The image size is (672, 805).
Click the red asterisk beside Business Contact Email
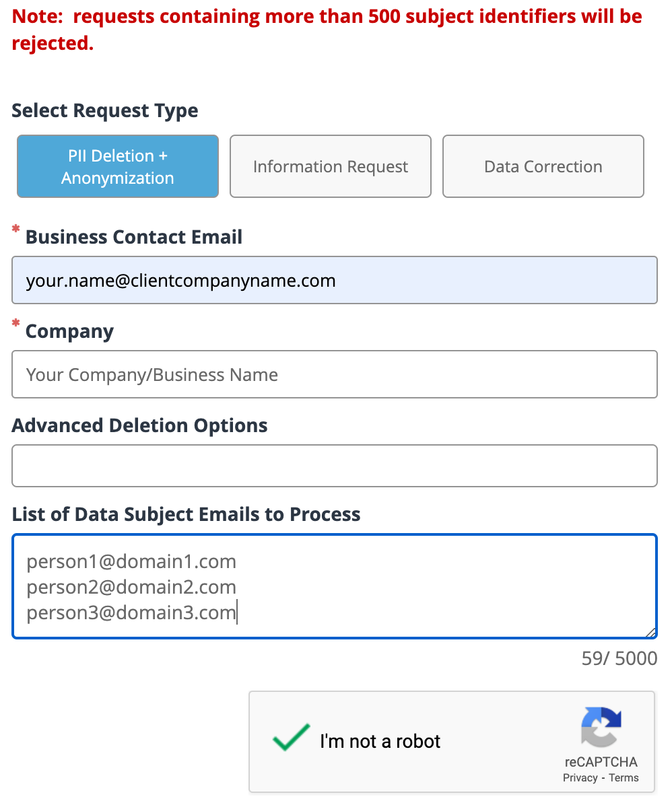click(x=16, y=228)
